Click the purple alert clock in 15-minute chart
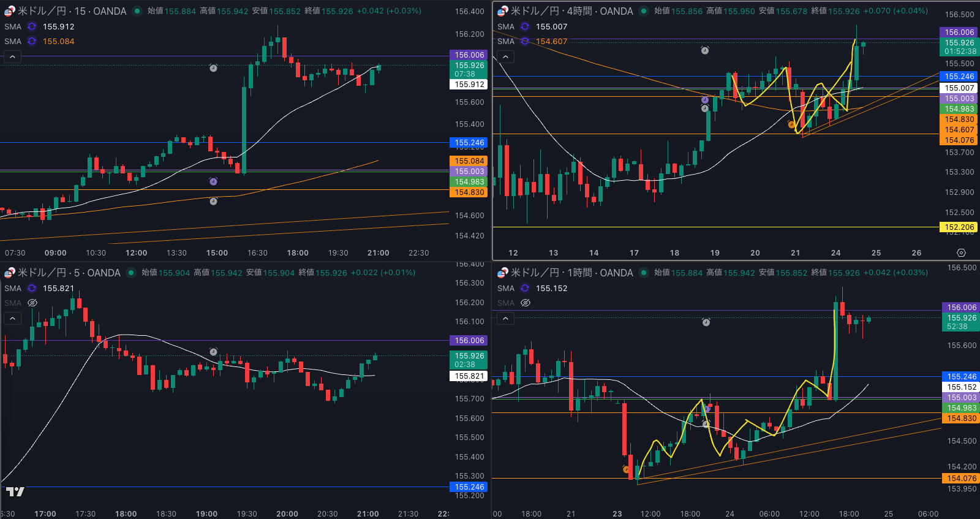Viewport: 980px width, 519px height. point(213,181)
